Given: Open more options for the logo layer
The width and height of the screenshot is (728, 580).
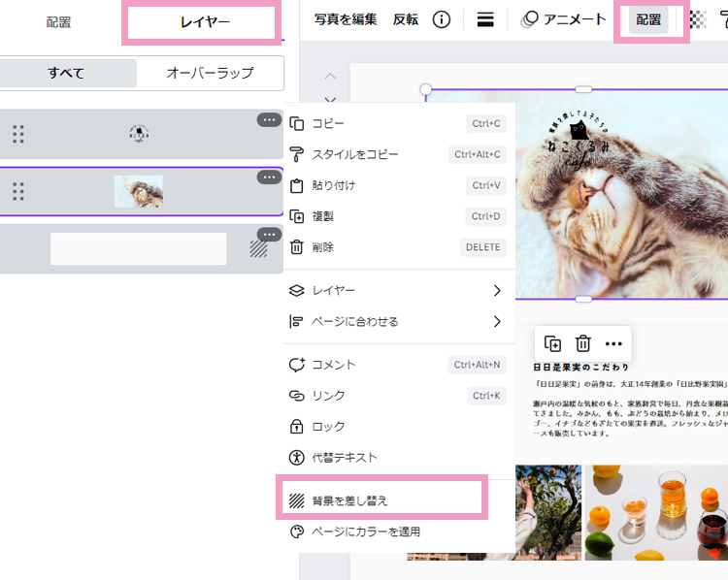Looking at the screenshot, I should tap(269, 119).
